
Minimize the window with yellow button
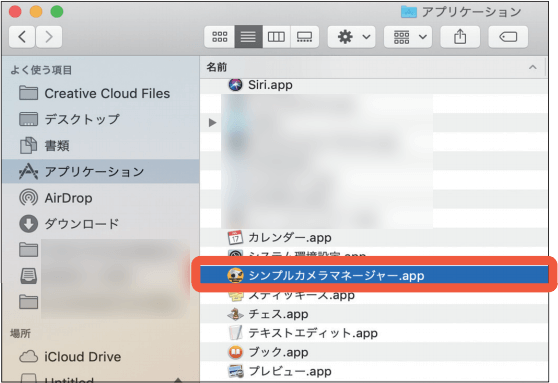36,12
